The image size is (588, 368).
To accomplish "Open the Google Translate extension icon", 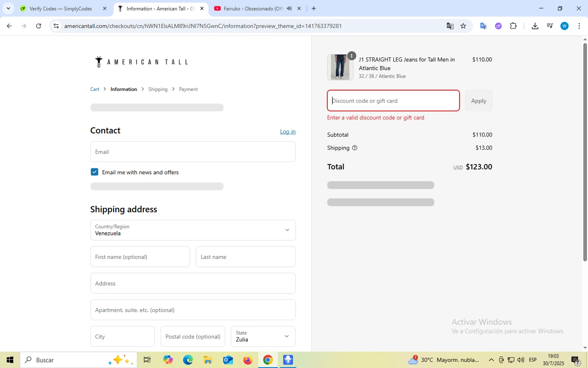I will [483, 26].
